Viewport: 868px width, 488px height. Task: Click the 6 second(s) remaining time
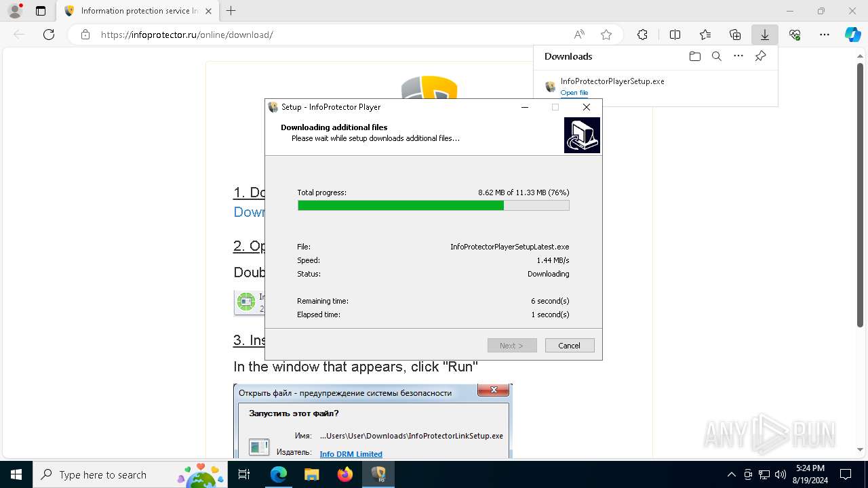coord(550,301)
